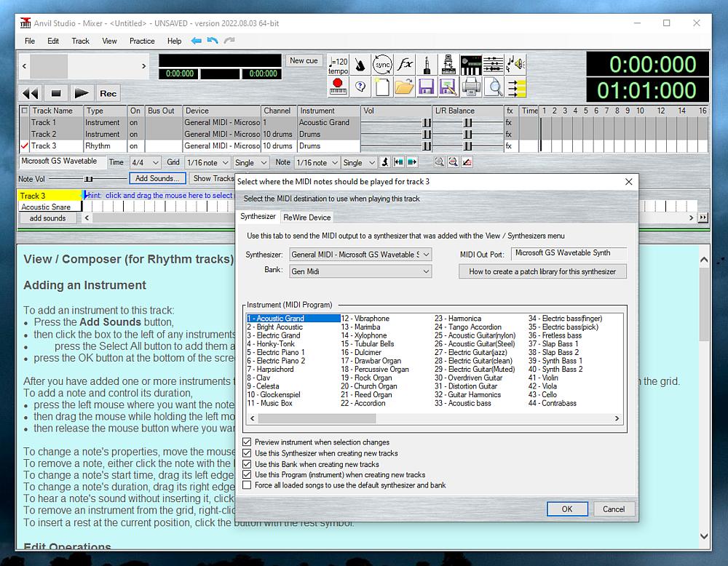The height and width of the screenshot is (566, 728).
Task: Click the Stop transport button
Action: [56, 93]
